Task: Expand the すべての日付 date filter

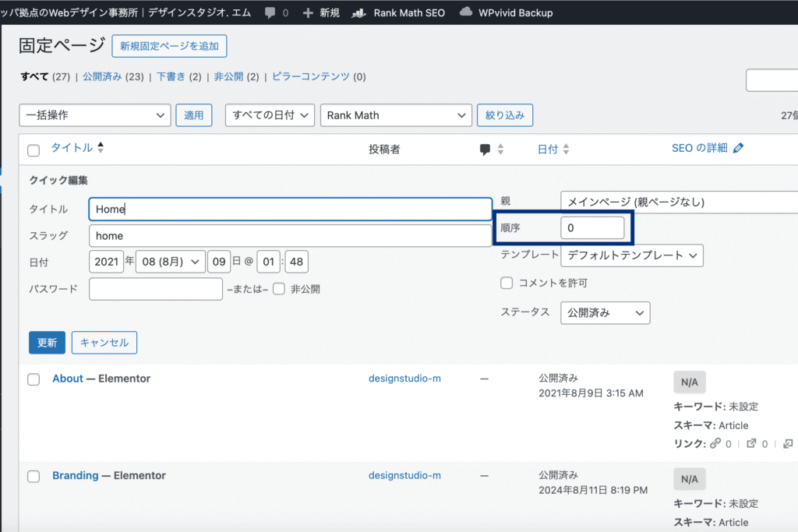Action: (x=270, y=115)
